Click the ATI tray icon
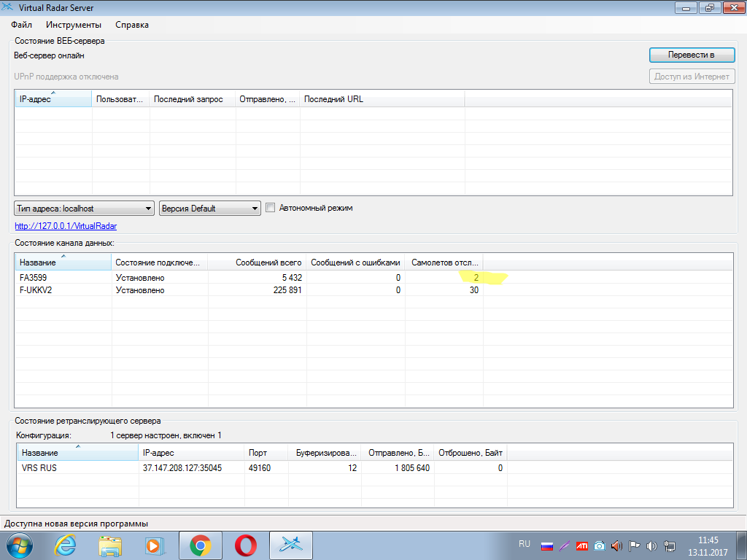Viewport: 747px width, 560px height. 582,545
